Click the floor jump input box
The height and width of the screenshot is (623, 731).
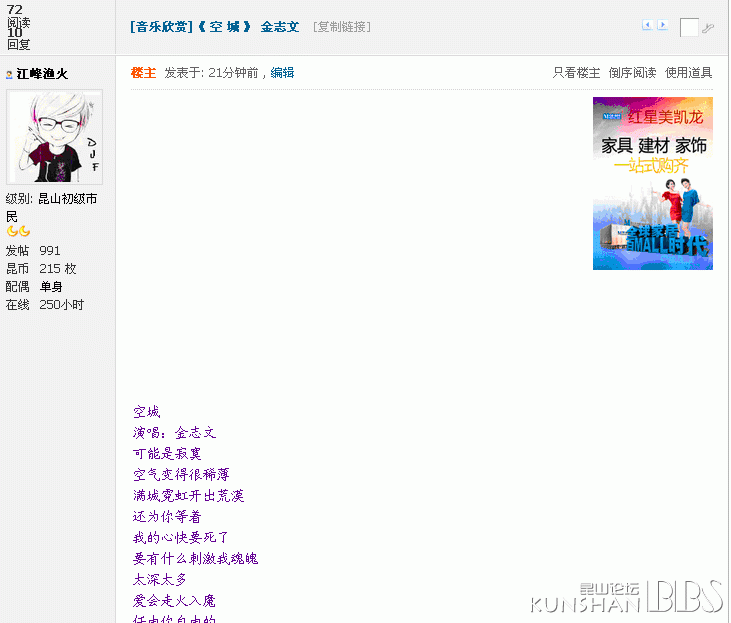(689, 27)
